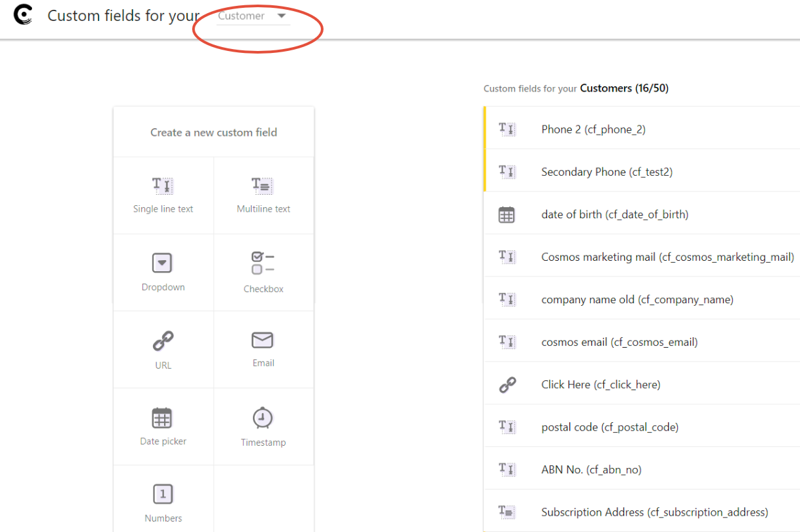The image size is (800, 532).
Task: Choose the Email field type icon
Action: 263,341
